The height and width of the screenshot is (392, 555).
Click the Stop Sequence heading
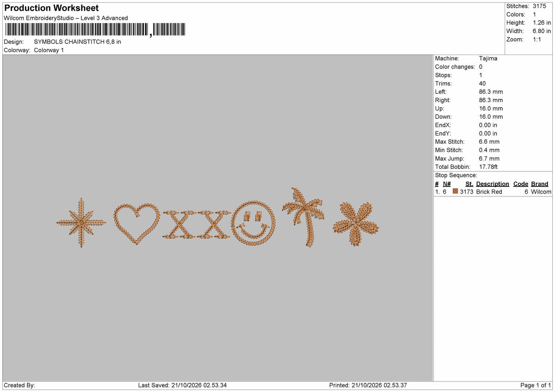[456, 175]
